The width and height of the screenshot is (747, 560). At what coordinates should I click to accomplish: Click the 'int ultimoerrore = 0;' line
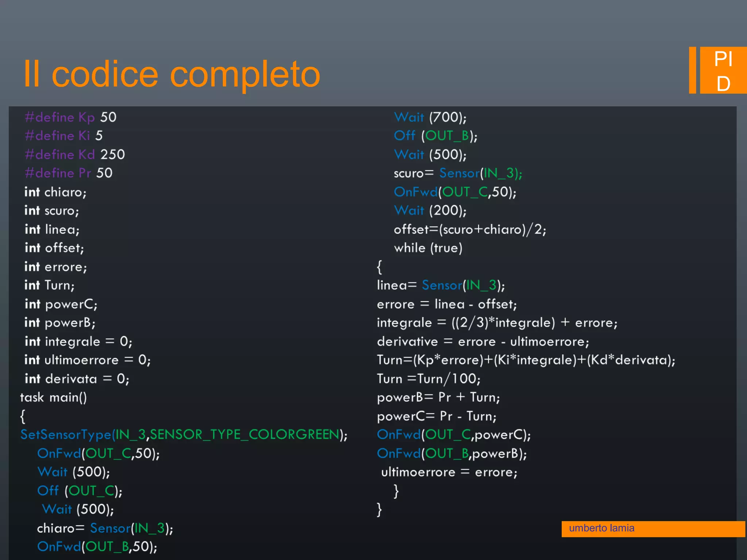coord(88,360)
